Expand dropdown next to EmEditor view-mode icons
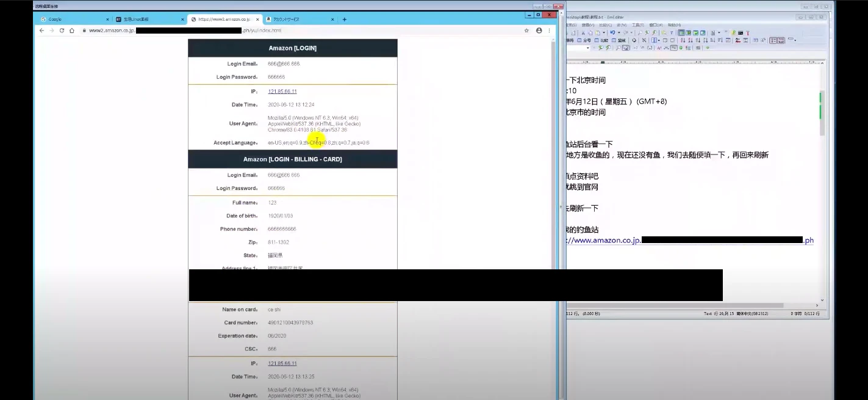 pos(719,32)
